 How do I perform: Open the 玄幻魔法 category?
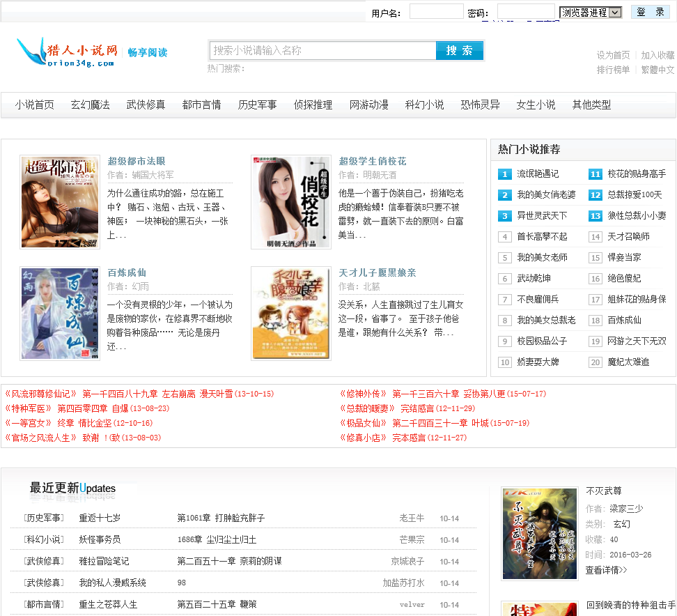(91, 105)
